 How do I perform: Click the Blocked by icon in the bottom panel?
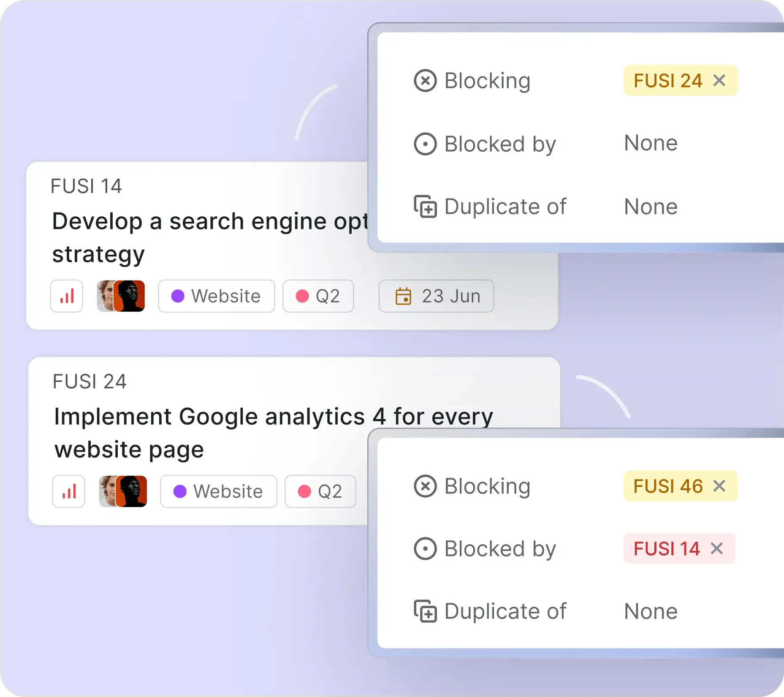point(425,549)
